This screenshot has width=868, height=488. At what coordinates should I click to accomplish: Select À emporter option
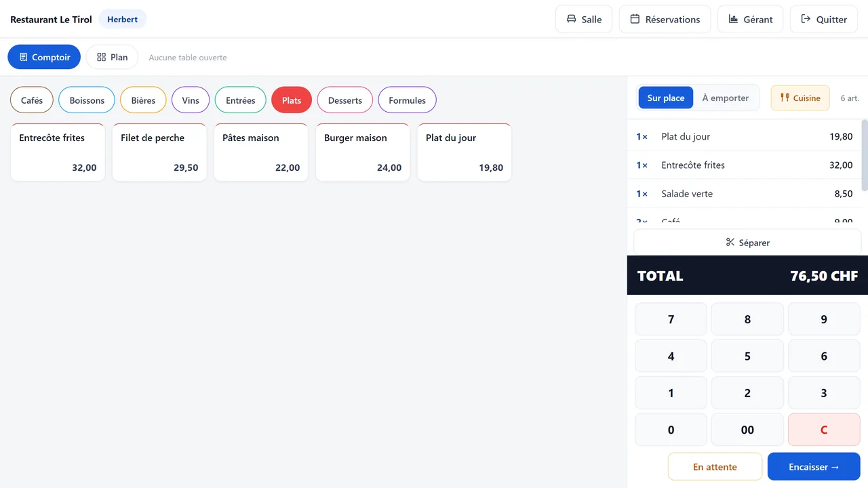click(x=726, y=98)
